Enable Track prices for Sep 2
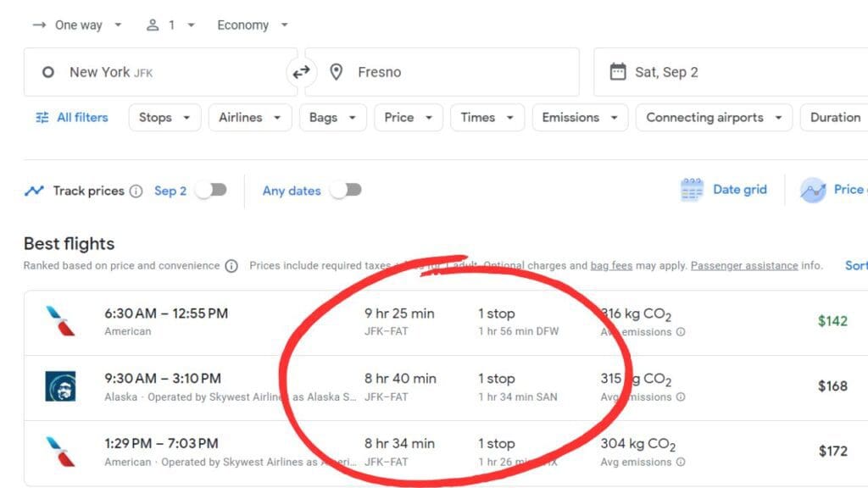This screenshot has width=868, height=488. pyautogui.click(x=211, y=191)
